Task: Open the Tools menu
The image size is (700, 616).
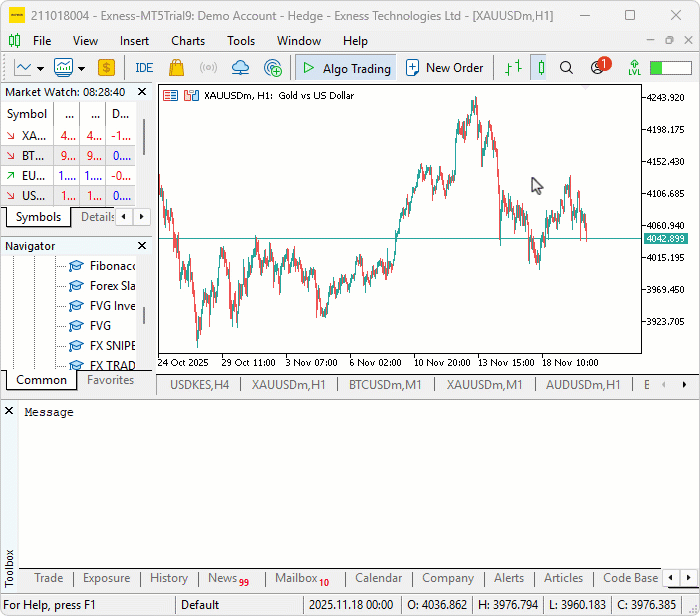Action: pyautogui.click(x=241, y=41)
